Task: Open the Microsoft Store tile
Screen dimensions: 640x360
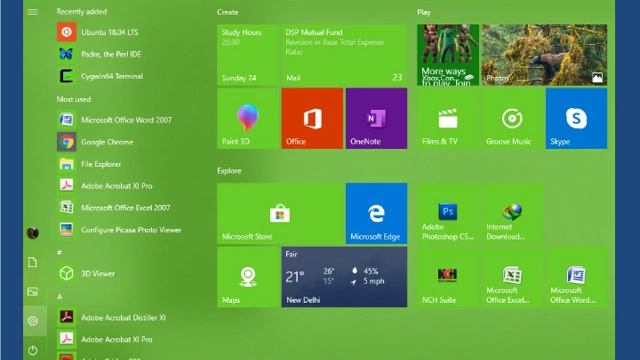Action: tap(280, 213)
